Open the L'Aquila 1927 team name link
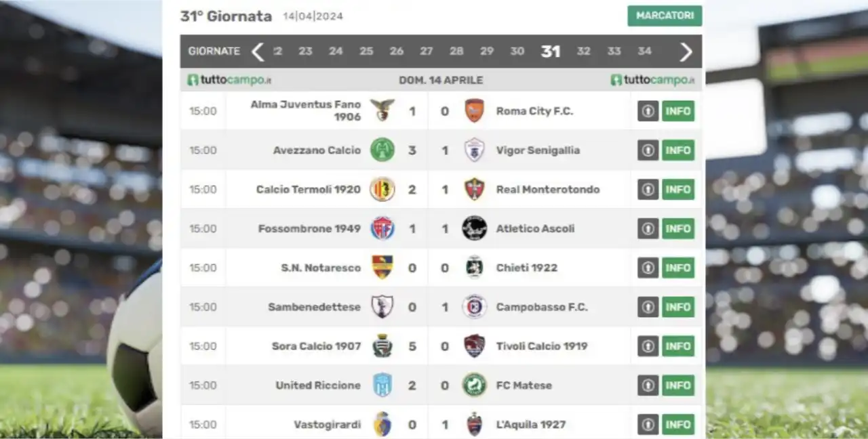Screen dimensions: 868x439 pyautogui.click(x=531, y=425)
